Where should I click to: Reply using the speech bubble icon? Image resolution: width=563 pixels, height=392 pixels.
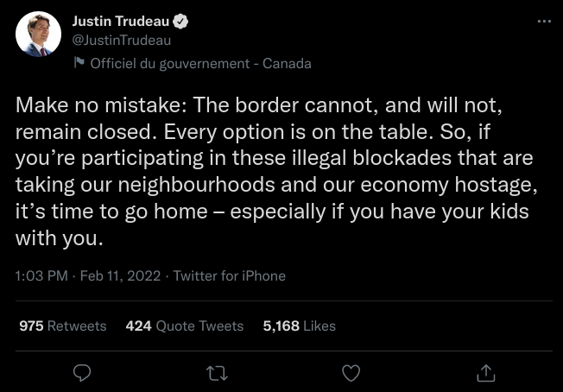(83, 372)
